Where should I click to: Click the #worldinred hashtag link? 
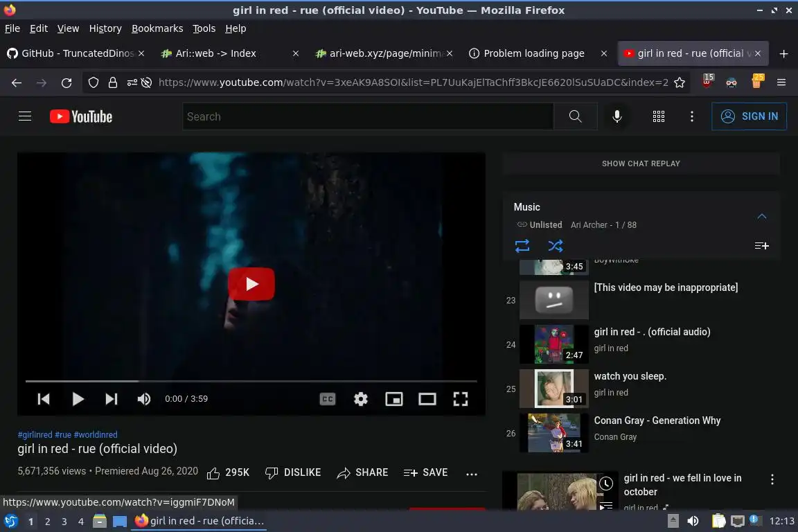coord(96,435)
